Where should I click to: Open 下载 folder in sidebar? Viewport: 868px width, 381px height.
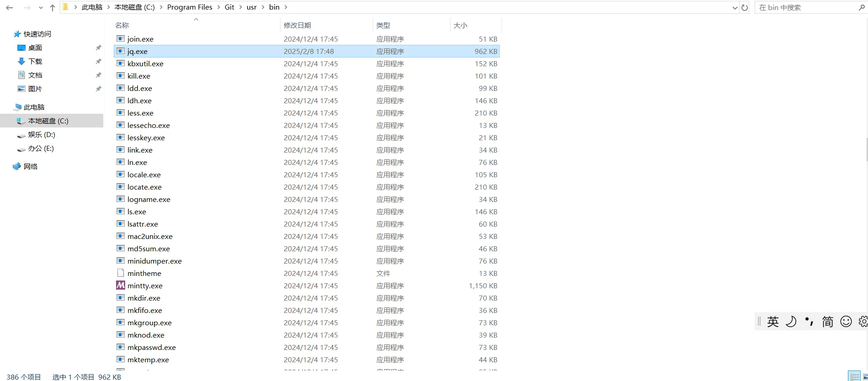(x=35, y=62)
